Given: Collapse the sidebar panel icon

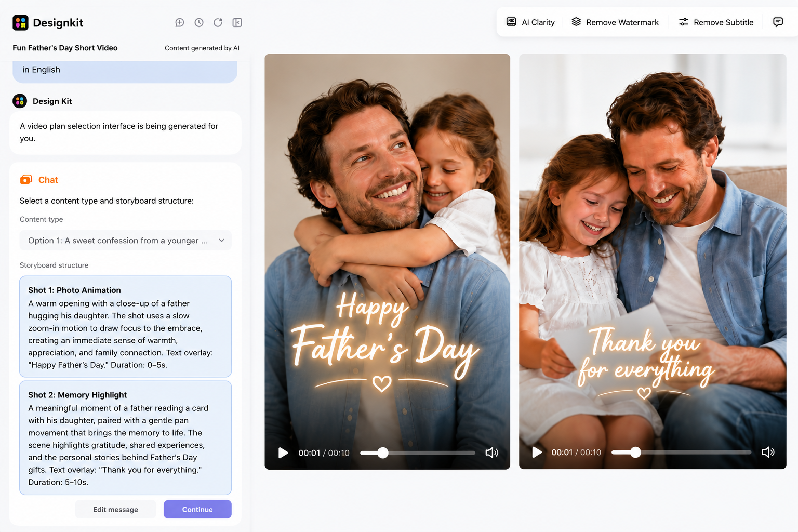Looking at the screenshot, I should pos(237,22).
